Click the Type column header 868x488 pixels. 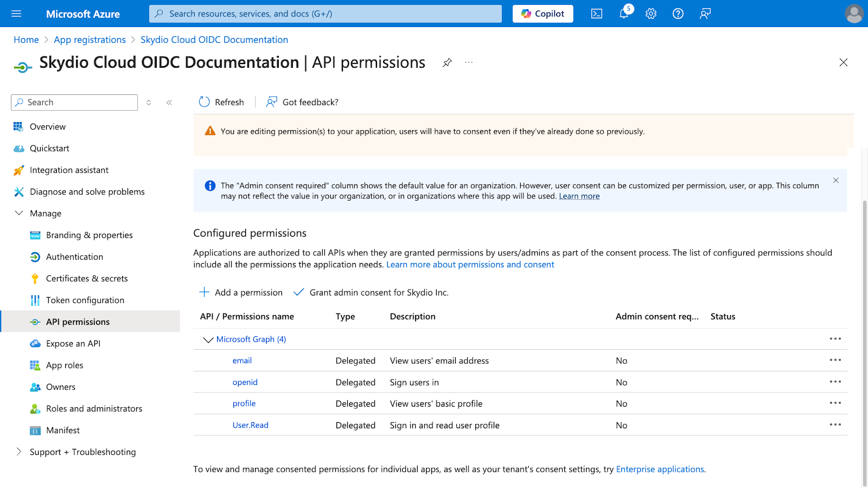point(345,317)
